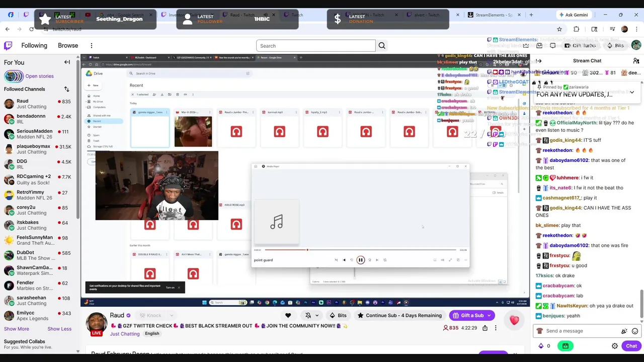This screenshot has height=362, width=644.
Task: Open the top-bar user avatar menu
Action: (x=636, y=45)
